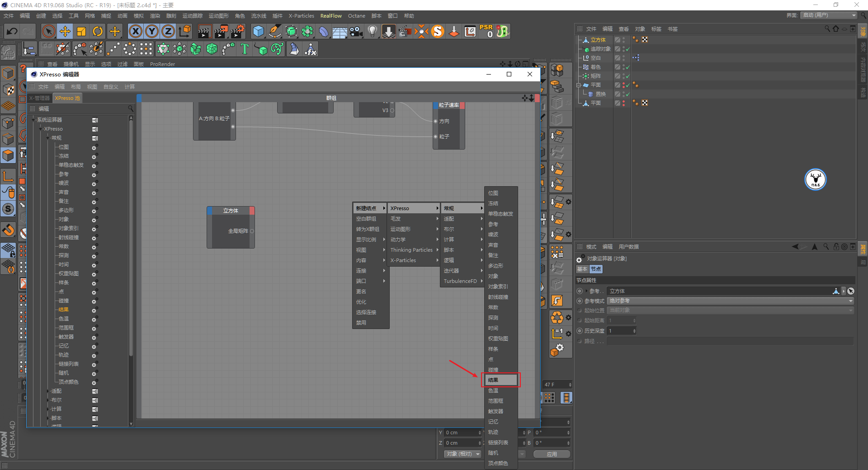Activate the Move tool

(x=65, y=31)
